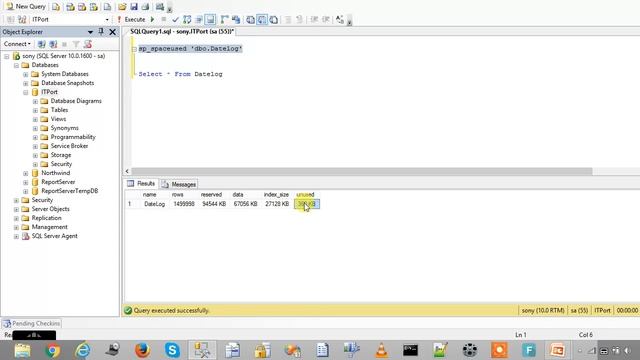Image resolution: width=640 pixels, height=360 pixels.
Task: Click Display Estimated Execution Plan icon
Action: click(187, 19)
